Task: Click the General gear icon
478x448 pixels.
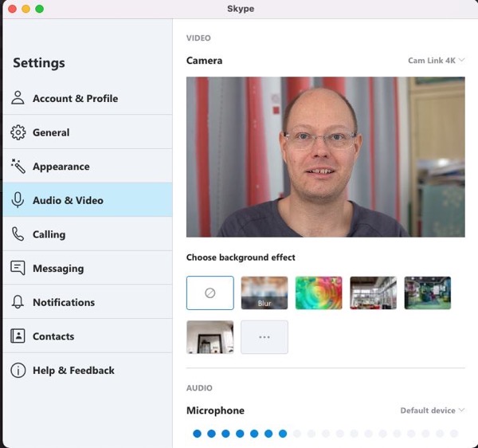Action: point(18,132)
